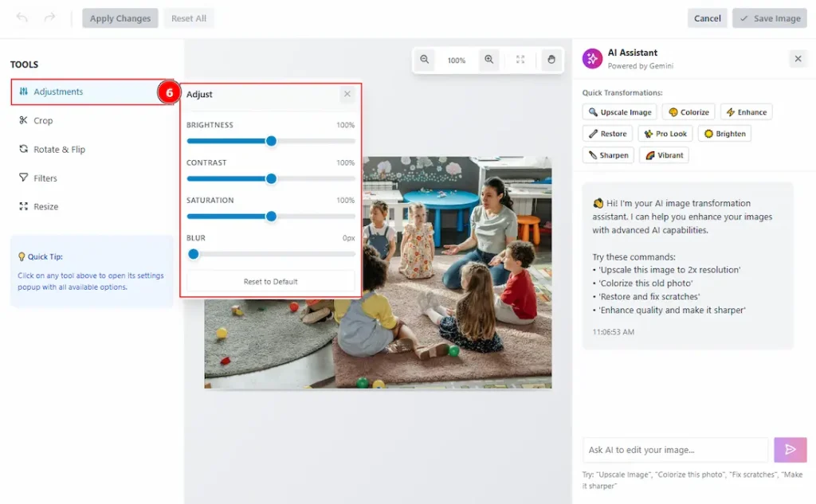Click Reset to Default in Adjust panel
This screenshot has width=816, height=504.
(x=271, y=281)
